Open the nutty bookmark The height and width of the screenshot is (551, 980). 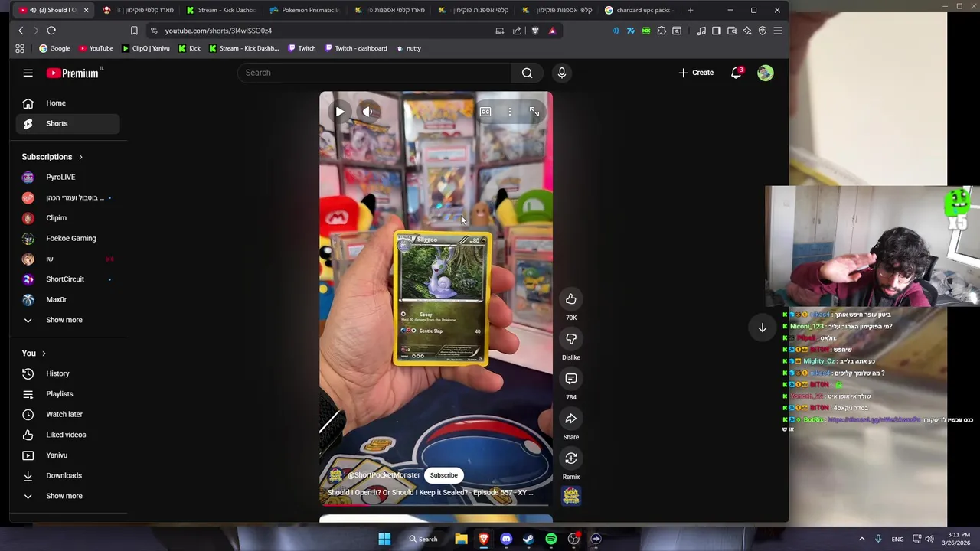pyautogui.click(x=409, y=48)
